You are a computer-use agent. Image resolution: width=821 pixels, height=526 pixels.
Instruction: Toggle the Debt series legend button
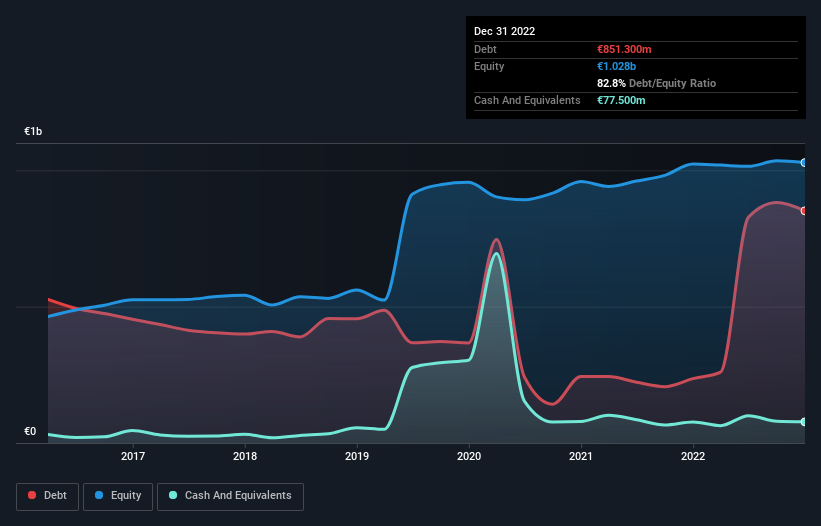(x=47, y=496)
